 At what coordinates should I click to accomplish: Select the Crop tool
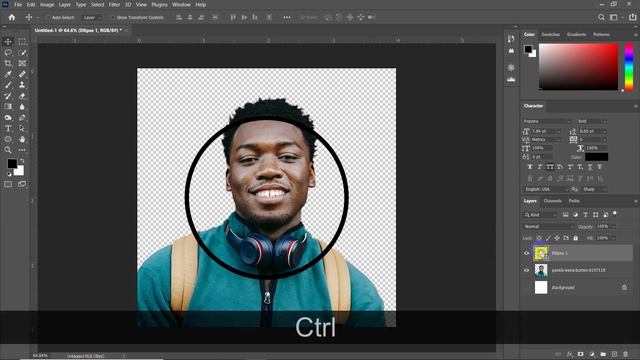[x=8, y=63]
